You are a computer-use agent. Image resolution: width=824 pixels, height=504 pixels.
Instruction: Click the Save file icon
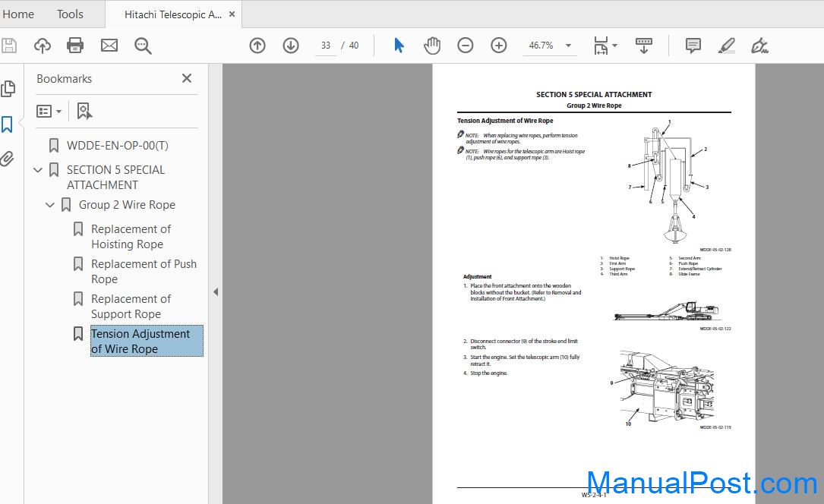click(x=9, y=46)
